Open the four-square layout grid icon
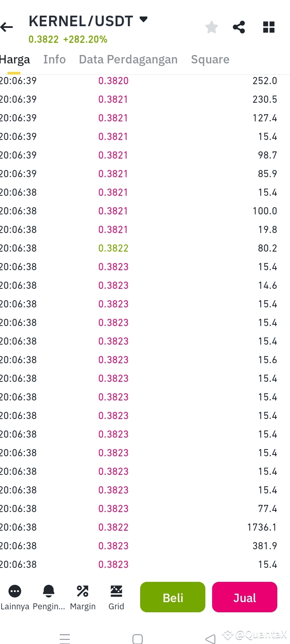290x644 pixels. [x=269, y=27]
